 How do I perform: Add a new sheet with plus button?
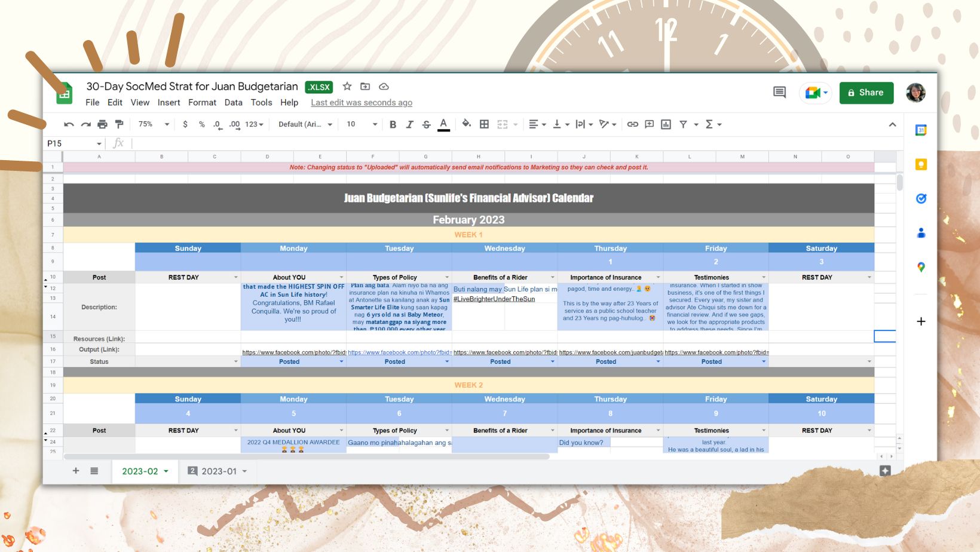tap(76, 471)
